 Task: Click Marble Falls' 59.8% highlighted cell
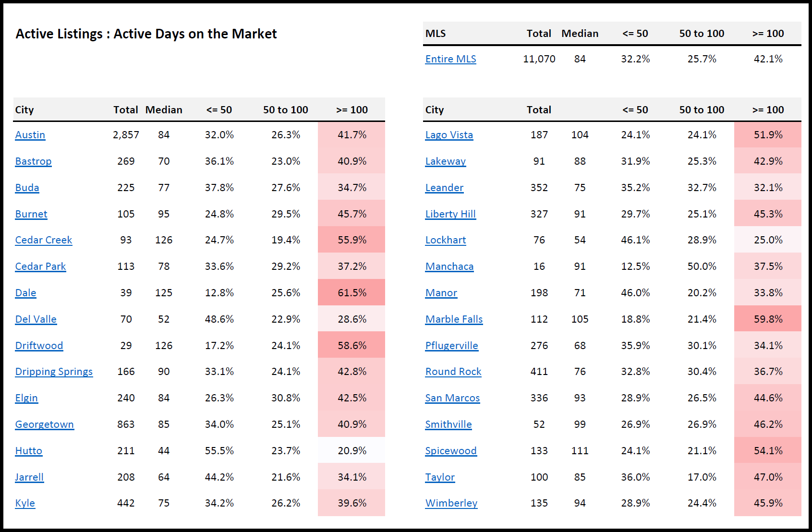pos(768,319)
